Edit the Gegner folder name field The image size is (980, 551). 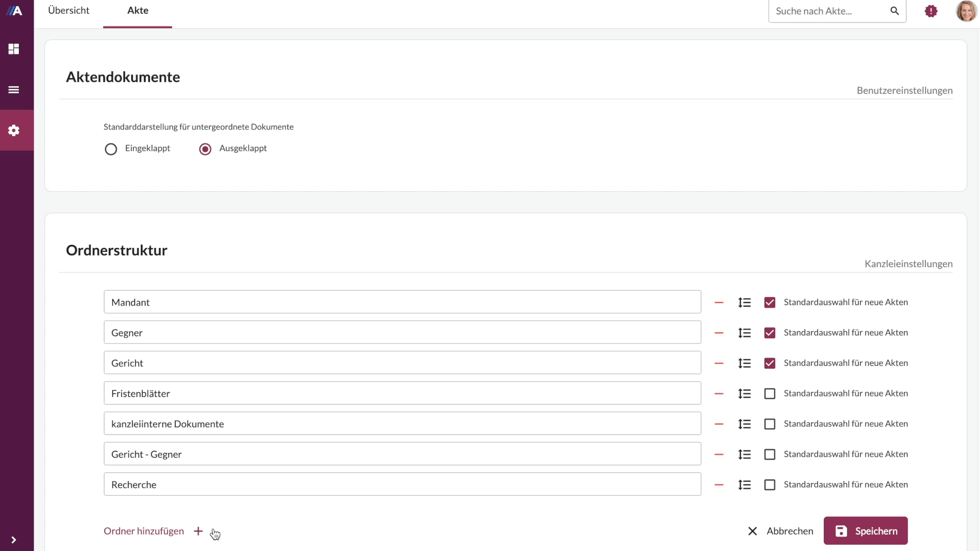click(402, 332)
